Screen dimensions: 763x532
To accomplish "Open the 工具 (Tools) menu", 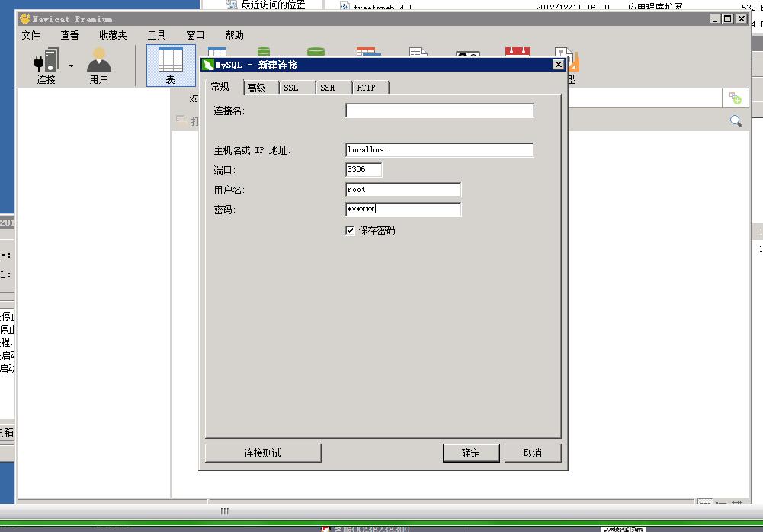I will click(x=156, y=35).
